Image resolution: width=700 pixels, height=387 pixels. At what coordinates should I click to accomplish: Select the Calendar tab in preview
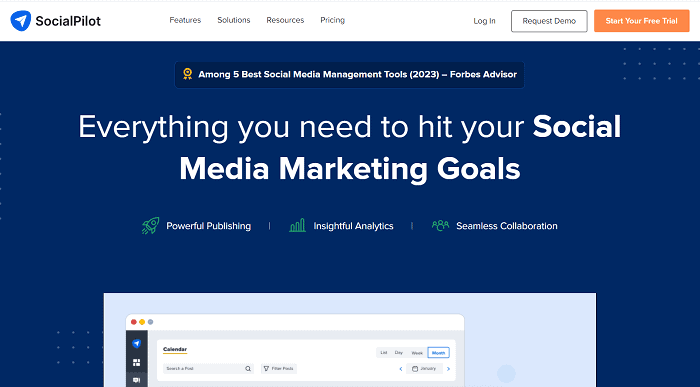tap(175, 350)
